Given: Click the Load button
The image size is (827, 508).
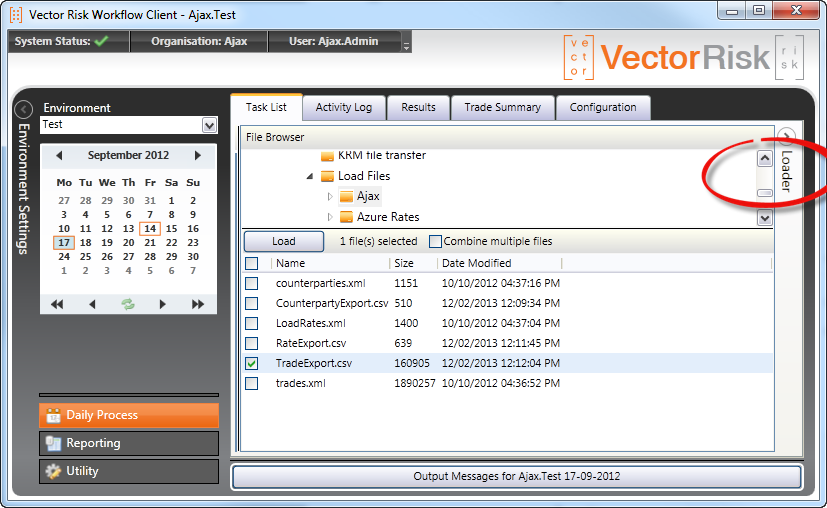Looking at the screenshot, I should (284, 242).
